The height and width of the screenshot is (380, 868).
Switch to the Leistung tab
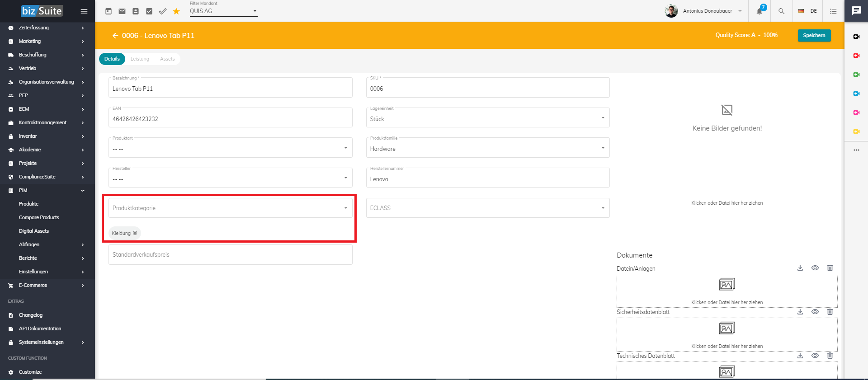(x=140, y=59)
